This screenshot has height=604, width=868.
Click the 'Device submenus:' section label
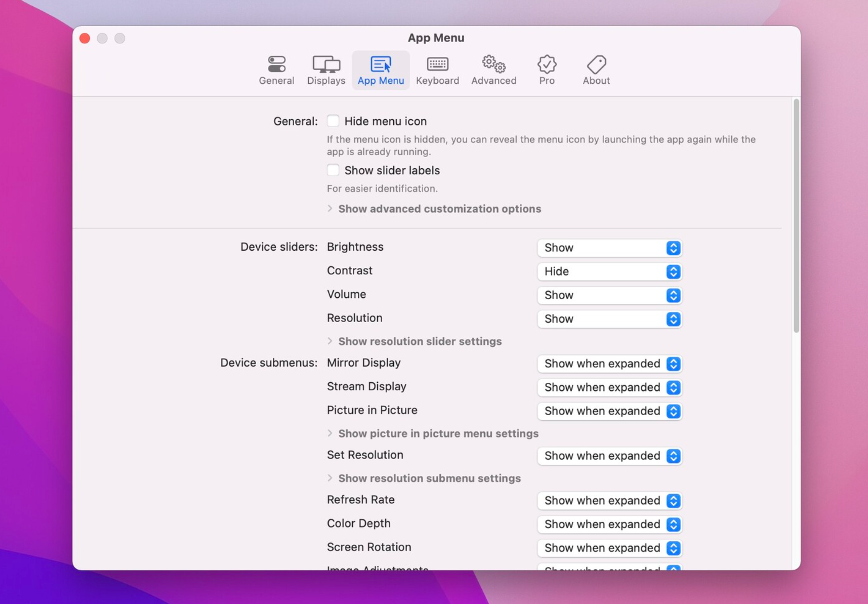pyautogui.click(x=269, y=363)
